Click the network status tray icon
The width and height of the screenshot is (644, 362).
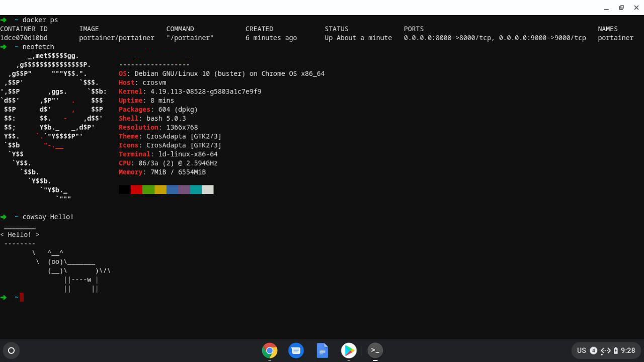pyautogui.click(x=606, y=350)
